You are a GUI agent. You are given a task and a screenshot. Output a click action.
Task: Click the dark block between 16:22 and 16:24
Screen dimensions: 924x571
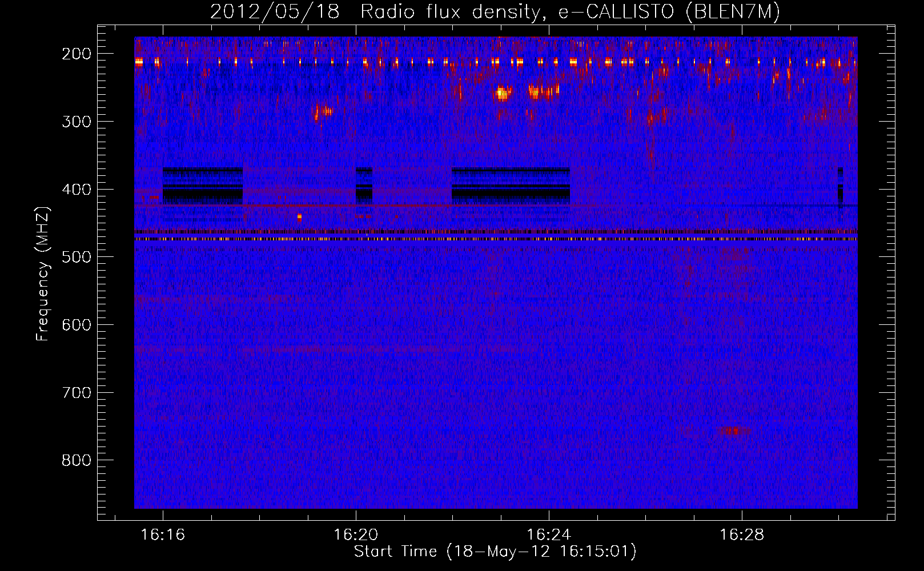[511, 185]
